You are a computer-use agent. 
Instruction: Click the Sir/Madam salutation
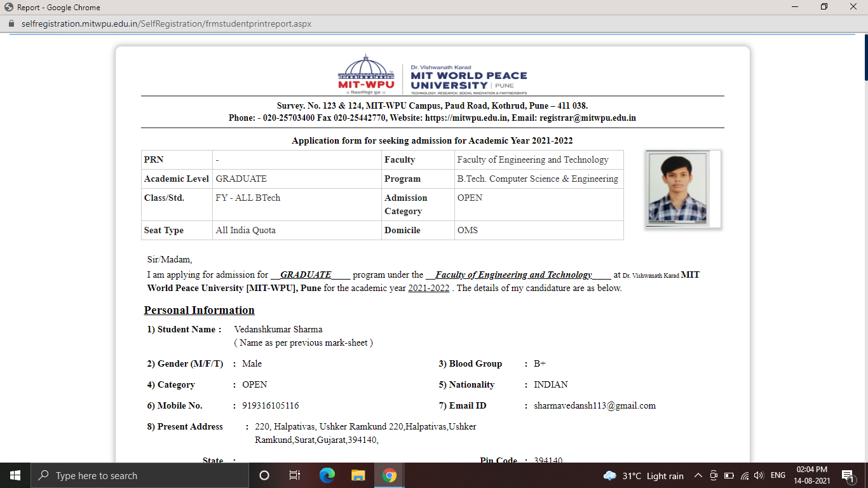(170, 259)
